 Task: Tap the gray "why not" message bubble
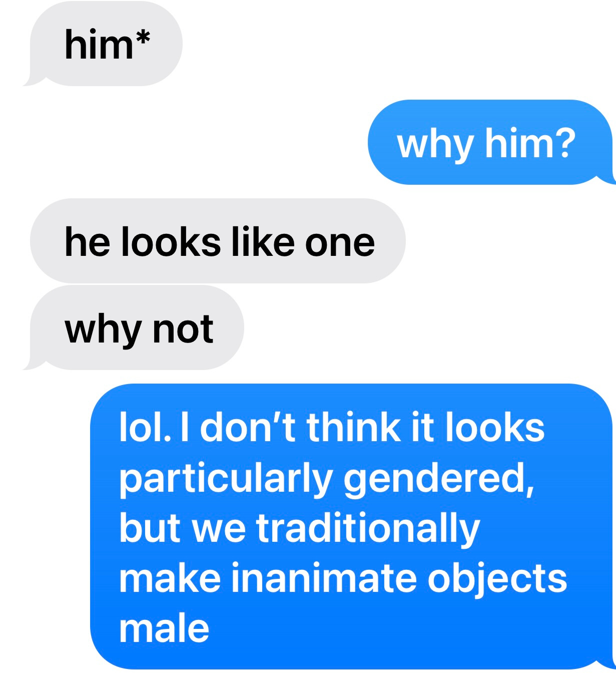tap(135, 328)
